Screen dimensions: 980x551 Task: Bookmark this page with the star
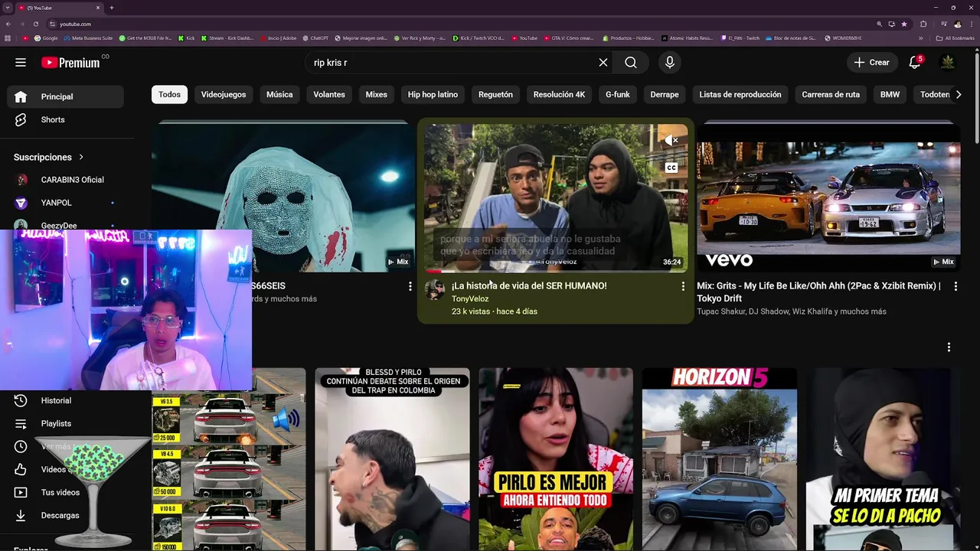pyautogui.click(x=904, y=24)
